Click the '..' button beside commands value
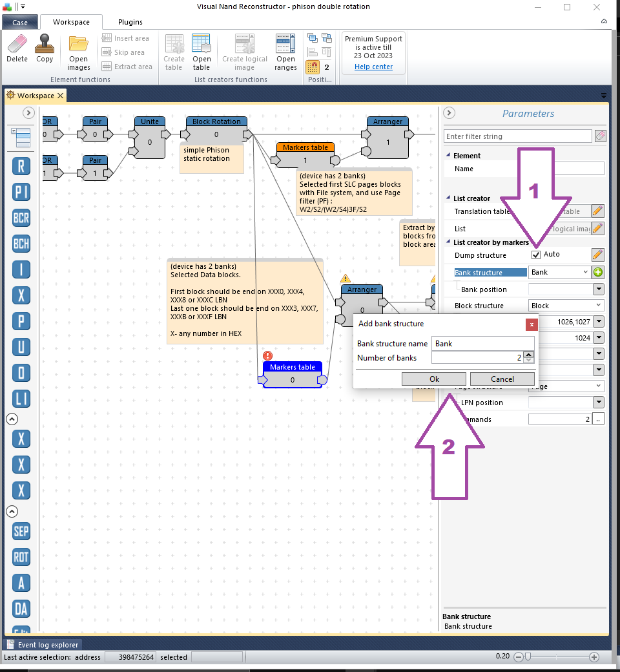620x672 pixels. (599, 419)
